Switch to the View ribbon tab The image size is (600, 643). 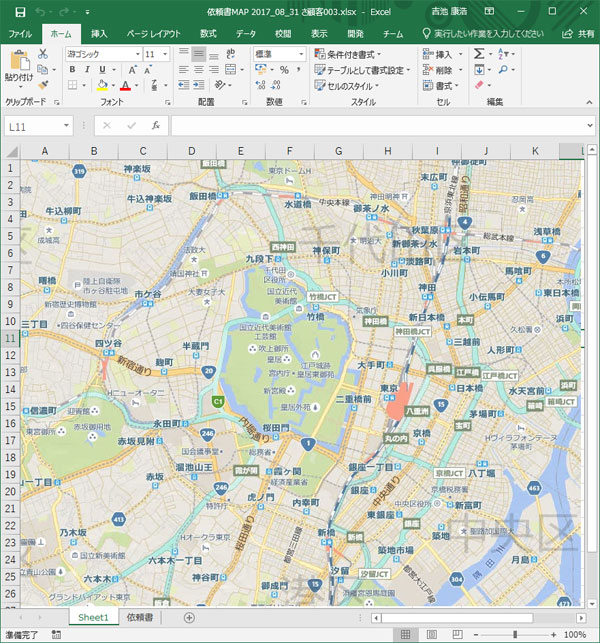click(x=319, y=34)
